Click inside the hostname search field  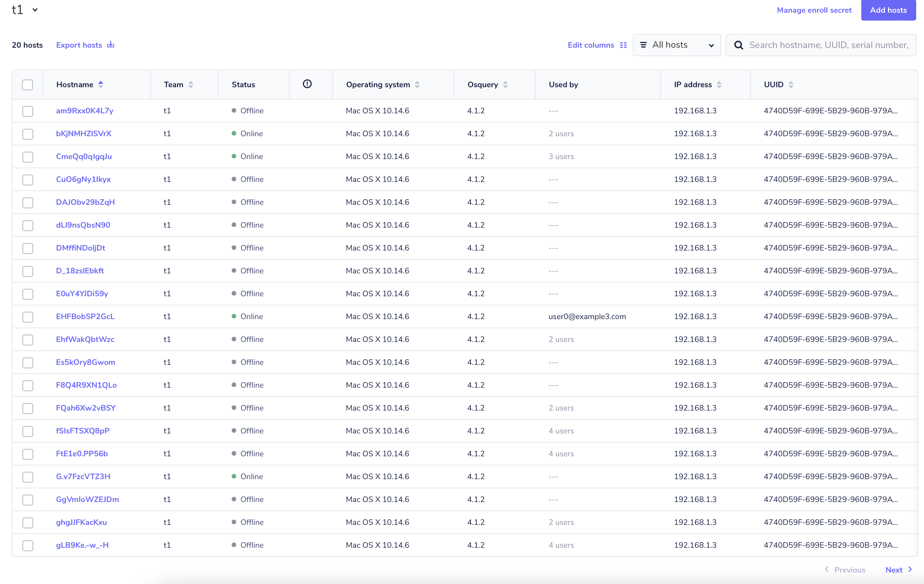[817, 45]
